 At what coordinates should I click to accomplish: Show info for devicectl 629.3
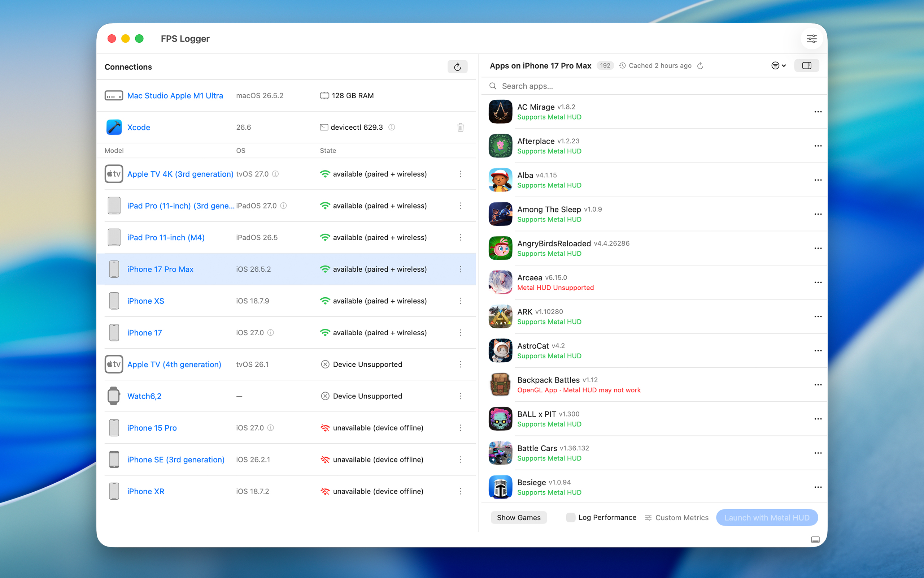pos(391,127)
